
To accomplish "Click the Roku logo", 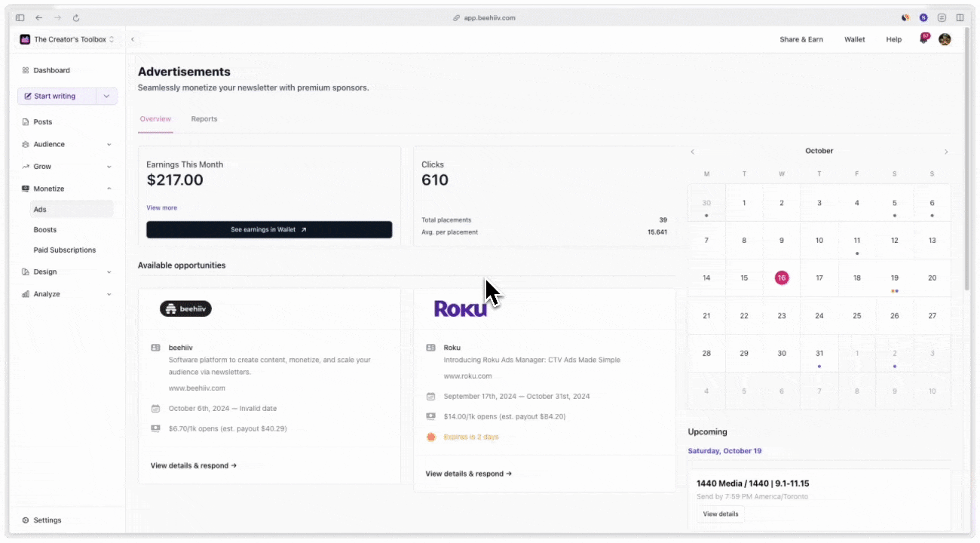I will tap(460, 308).
